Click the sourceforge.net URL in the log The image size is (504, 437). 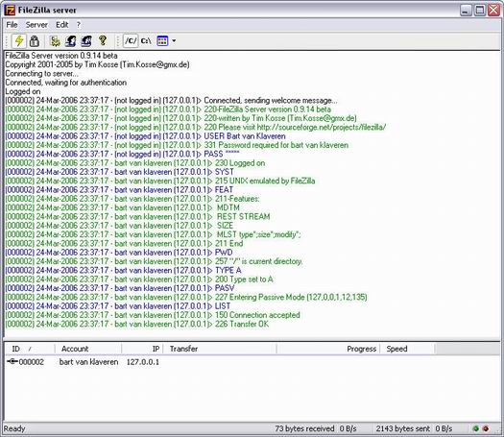pos(322,127)
